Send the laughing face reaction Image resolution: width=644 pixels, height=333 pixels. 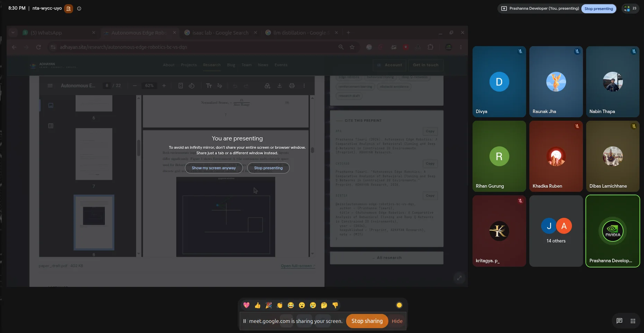291,305
